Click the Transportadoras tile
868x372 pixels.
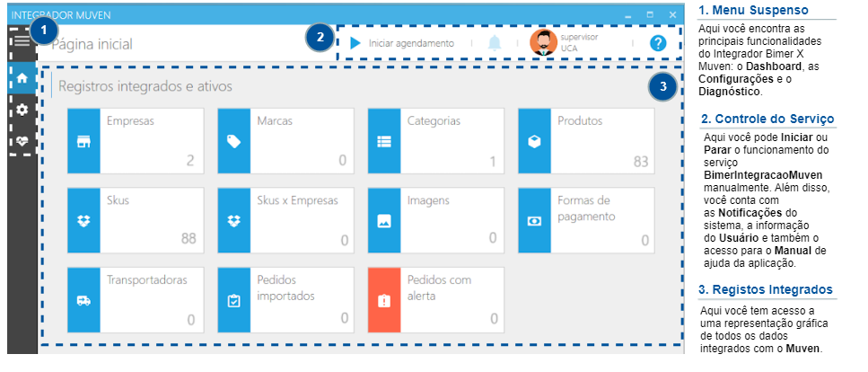(x=136, y=299)
